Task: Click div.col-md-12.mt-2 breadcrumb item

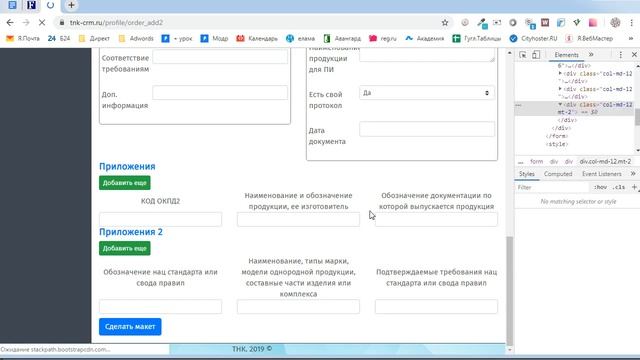Action: 605,162
